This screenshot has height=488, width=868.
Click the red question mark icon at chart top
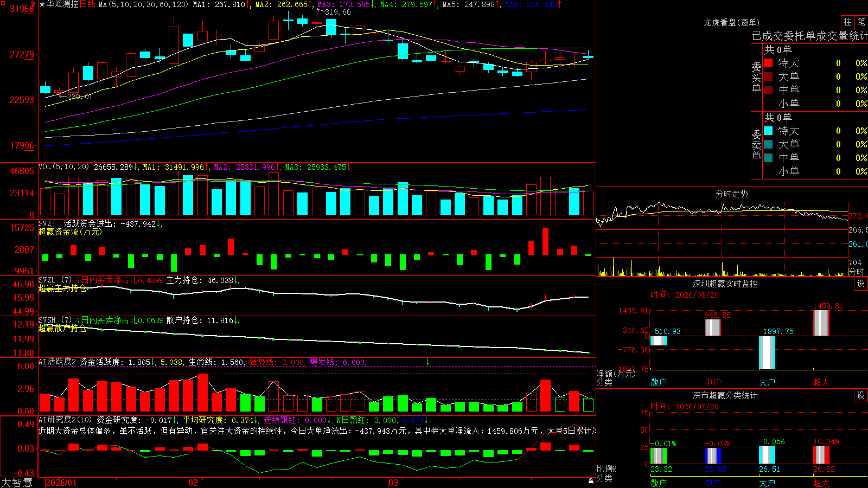pyautogui.click(x=33, y=4)
